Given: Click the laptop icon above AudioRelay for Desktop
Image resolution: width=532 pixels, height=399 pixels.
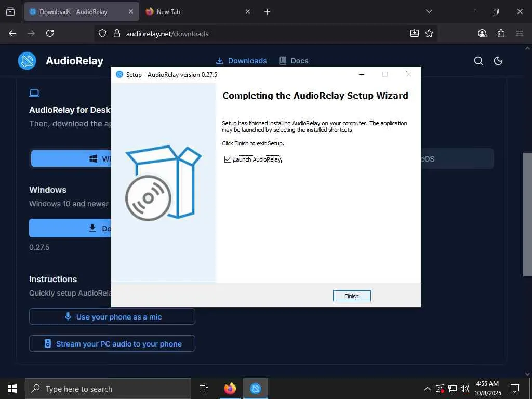Looking at the screenshot, I should click(x=34, y=92).
